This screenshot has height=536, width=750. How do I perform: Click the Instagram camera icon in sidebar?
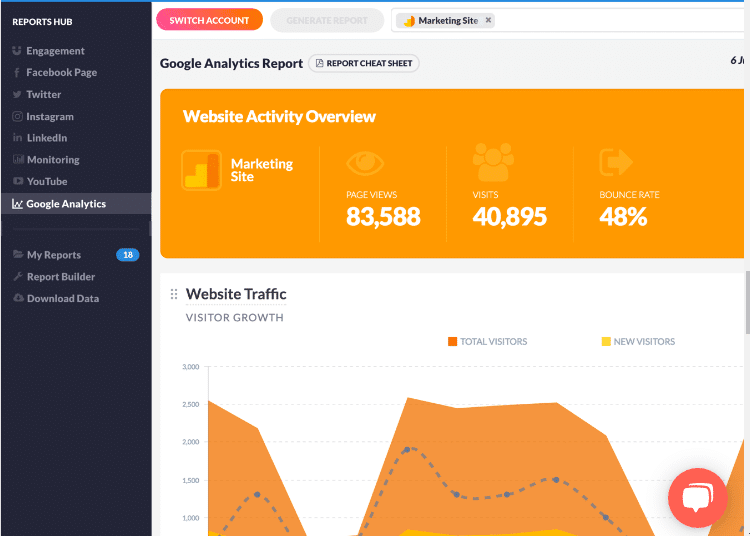click(x=17, y=116)
